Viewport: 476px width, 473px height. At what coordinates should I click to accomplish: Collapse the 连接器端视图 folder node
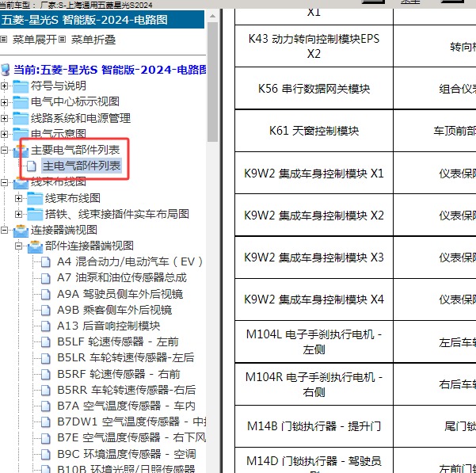point(4,230)
